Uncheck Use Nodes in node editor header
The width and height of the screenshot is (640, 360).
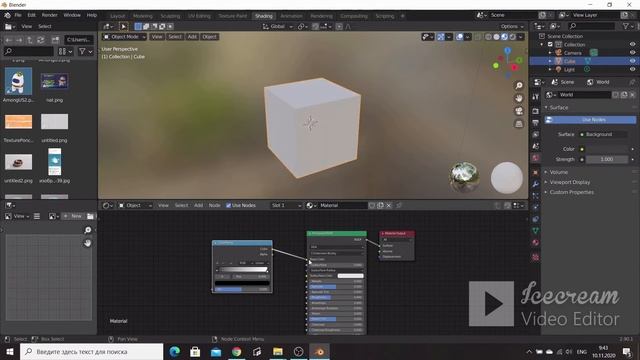pyautogui.click(x=229, y=205)
